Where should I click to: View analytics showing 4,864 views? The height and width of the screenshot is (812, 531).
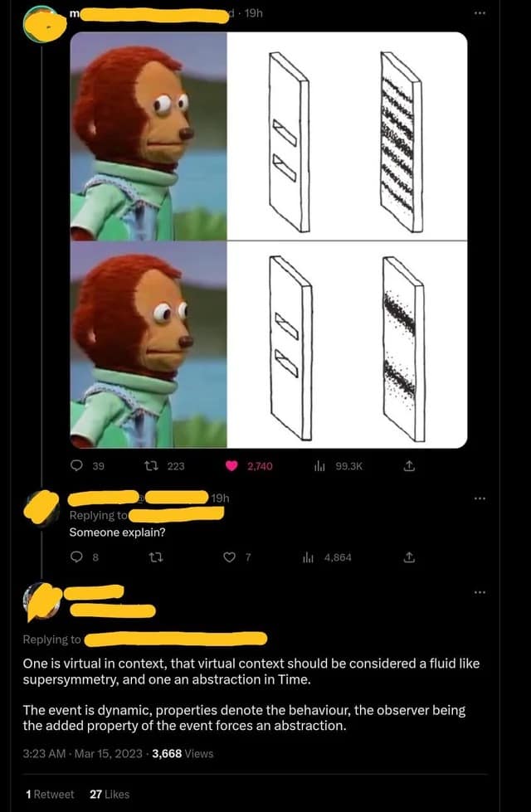coord(328,557)
